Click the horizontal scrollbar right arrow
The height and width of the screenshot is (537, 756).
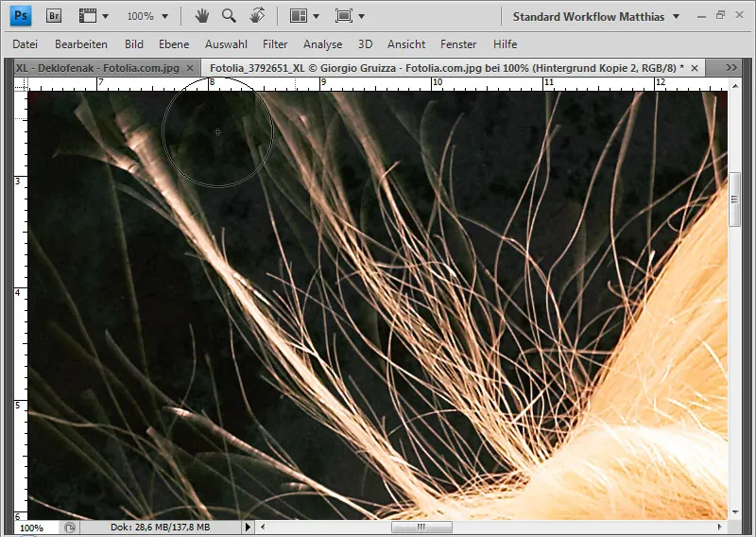[x=719, y=527]
